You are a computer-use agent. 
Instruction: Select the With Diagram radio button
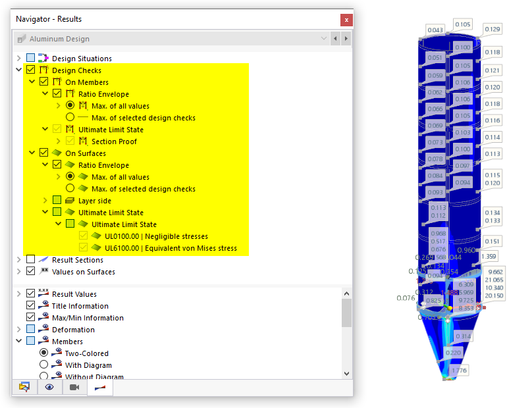[x=43, y=365]
